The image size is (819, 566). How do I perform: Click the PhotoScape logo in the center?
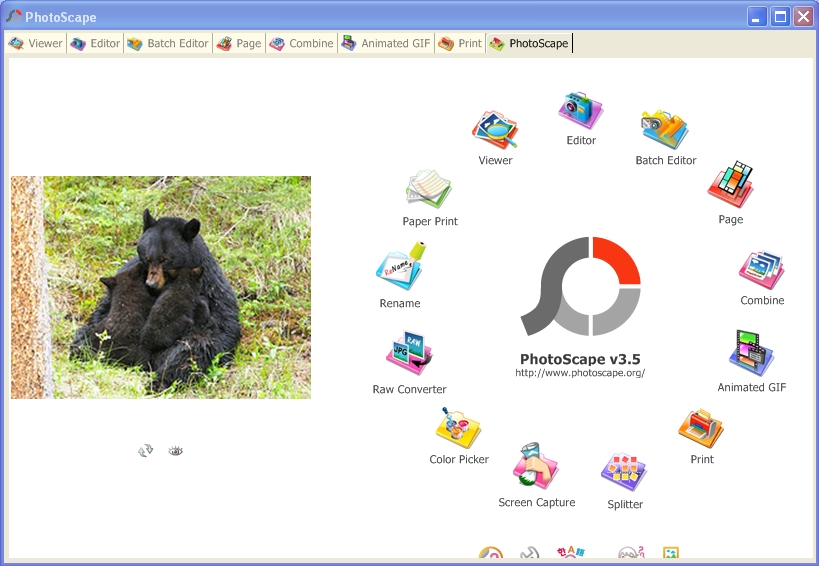pos(580,286)
